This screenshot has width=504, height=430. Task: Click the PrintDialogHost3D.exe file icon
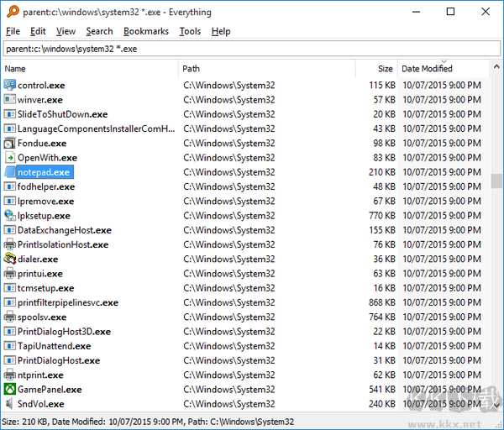click(x=9, y=332)
